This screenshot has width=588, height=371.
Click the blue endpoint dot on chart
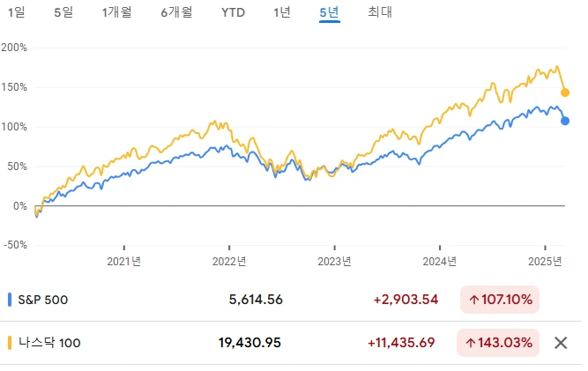click(x=565, y=121)
